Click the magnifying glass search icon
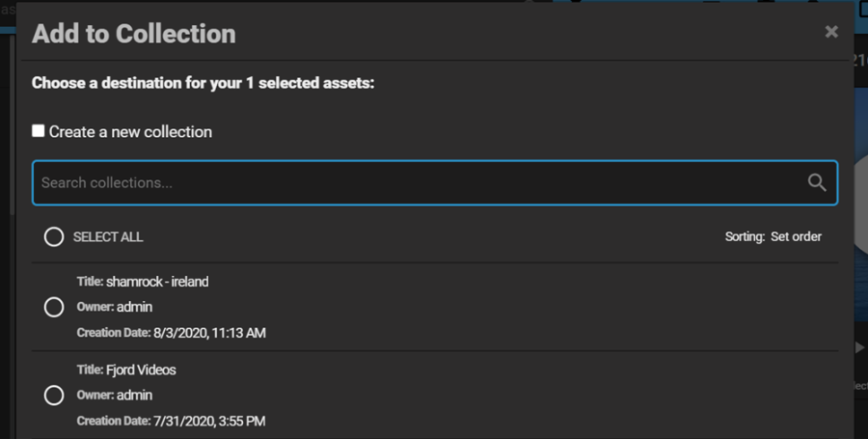 817,182
